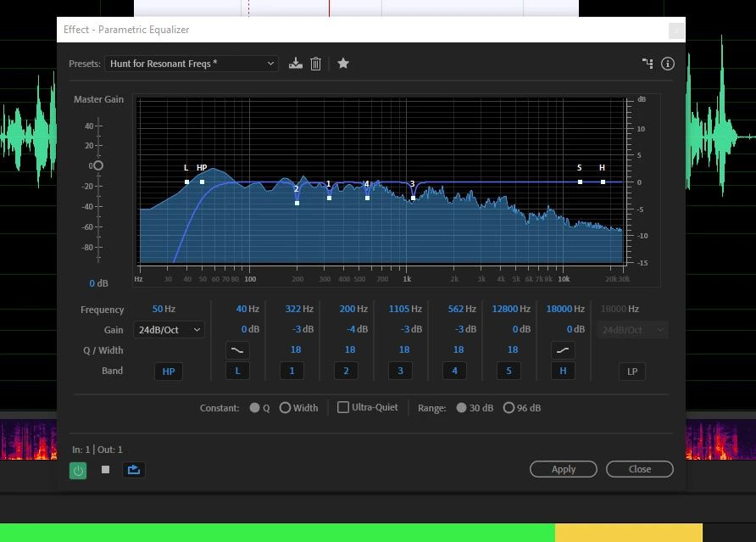Click the effect info icon
This screenshot has width=756, height=542.
(x=667, y=64)
